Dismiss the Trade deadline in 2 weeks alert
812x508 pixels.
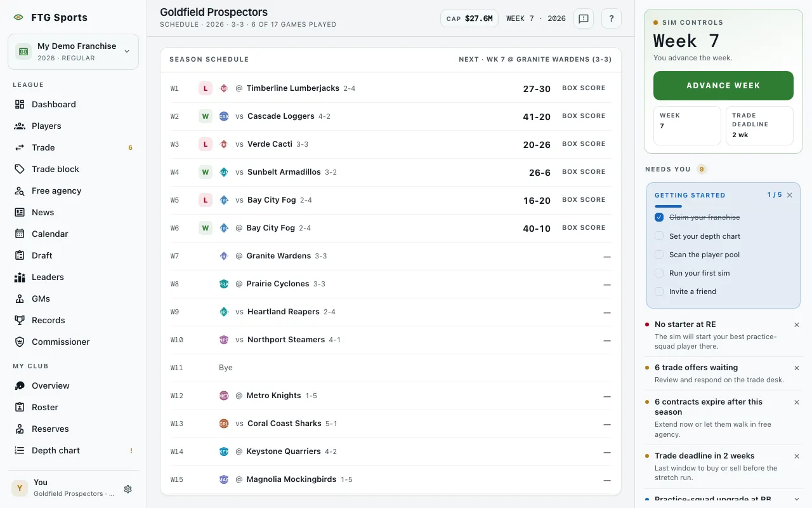pos(797,456)
